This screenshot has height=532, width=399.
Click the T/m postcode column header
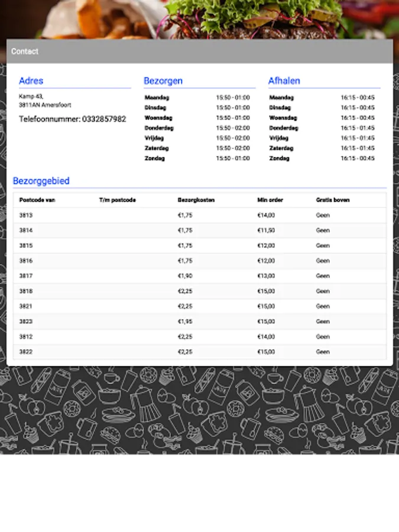[118, 200]
